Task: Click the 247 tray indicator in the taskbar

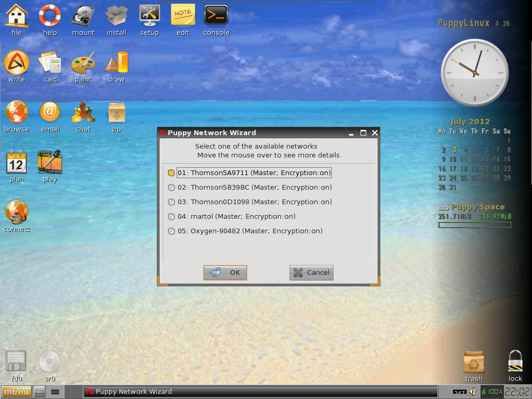Action: (459, 393)
